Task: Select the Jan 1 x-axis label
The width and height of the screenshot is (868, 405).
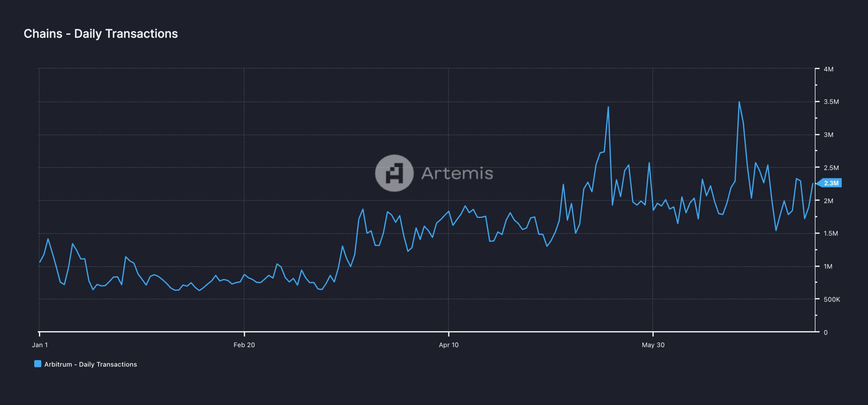Action: point(40,345)
